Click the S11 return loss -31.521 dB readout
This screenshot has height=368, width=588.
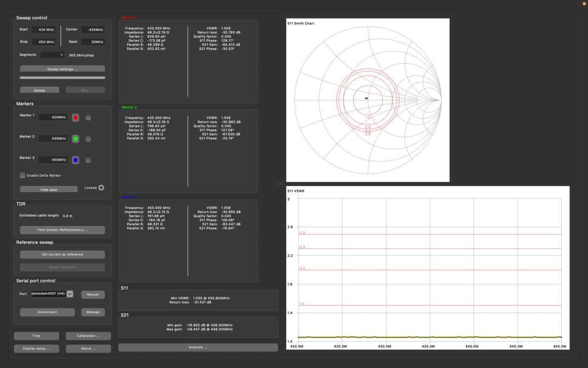202,302
